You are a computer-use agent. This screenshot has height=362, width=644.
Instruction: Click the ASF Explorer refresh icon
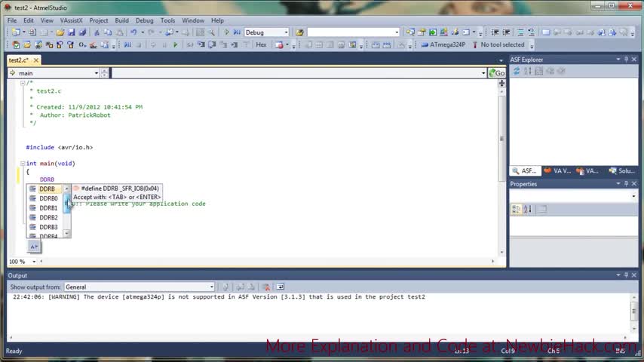coord(517,71)
